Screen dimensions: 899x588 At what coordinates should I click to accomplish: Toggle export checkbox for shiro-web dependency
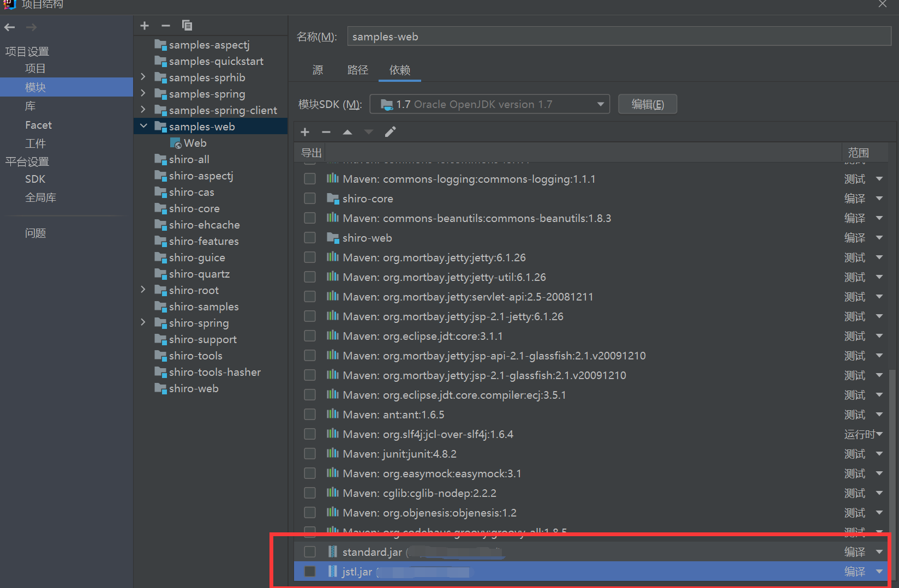pyautogui.click(x=310, y=238)
